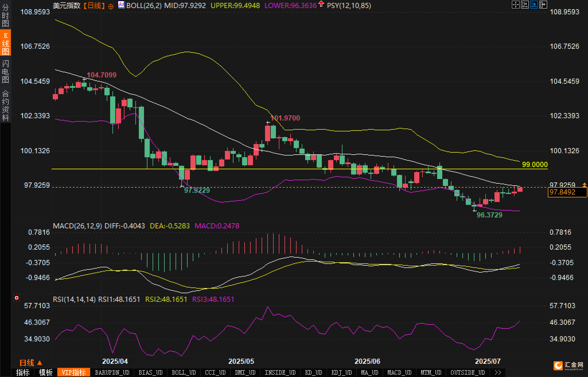The image size is (588, 377).
Task: Click the orange arrow next to 97.9259 price
Action: pos(584,184)
